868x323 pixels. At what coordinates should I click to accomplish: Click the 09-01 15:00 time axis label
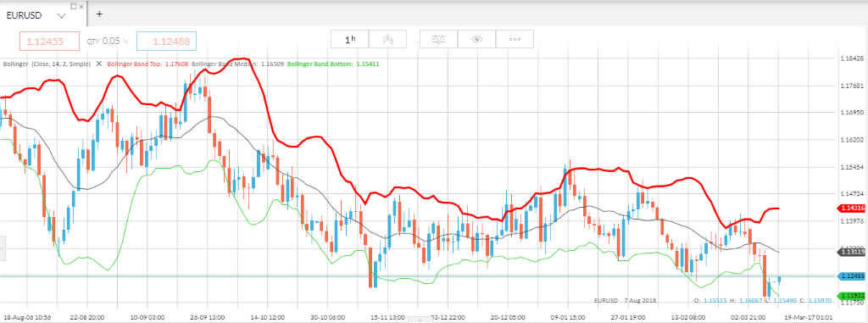click(569, 318)
